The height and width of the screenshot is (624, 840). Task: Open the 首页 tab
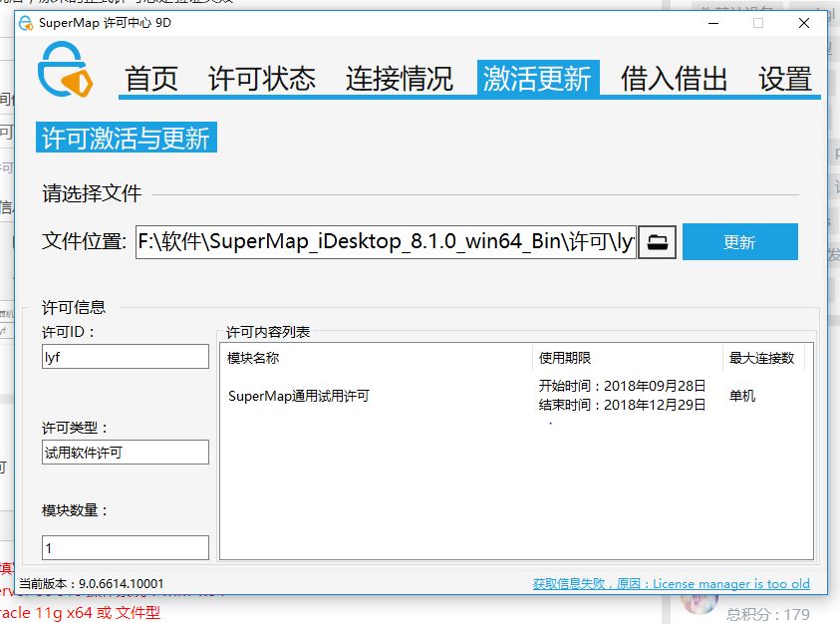(151, 79)
